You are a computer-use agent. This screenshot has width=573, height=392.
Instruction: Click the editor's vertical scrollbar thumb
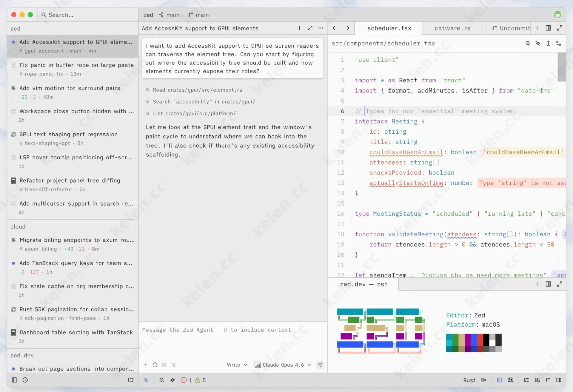tap(562, 67)
